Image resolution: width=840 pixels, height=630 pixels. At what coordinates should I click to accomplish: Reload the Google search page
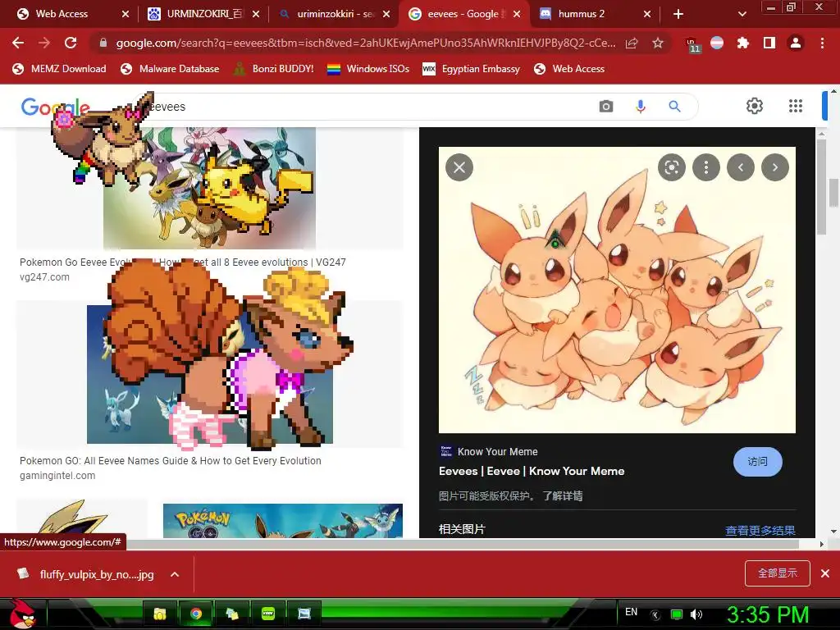click(71, 43)
